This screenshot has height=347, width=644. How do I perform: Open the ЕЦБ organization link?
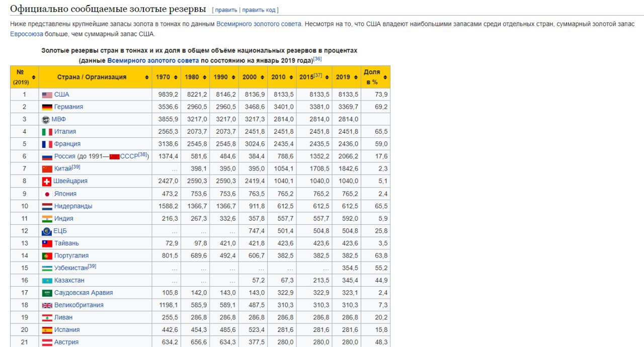60,231
